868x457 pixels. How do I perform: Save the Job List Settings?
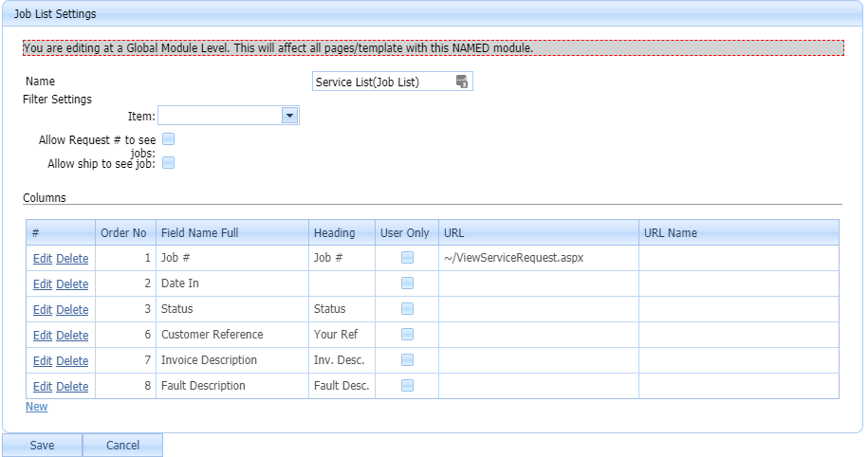click(42, 445)
